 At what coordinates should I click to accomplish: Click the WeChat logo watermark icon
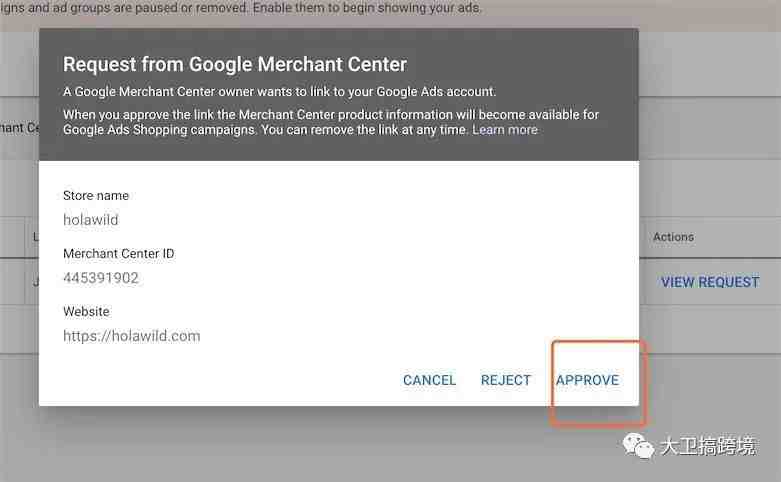click(x=638, y=445)
